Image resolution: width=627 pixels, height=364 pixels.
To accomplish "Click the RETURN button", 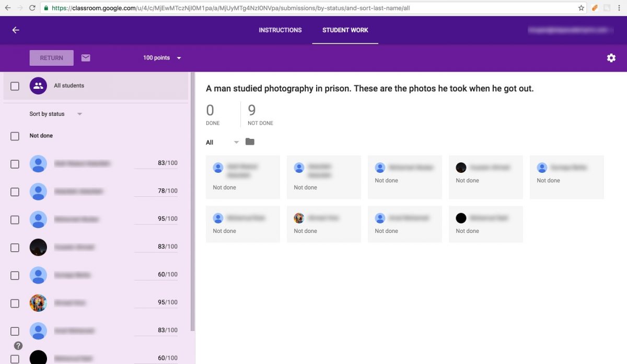I will [51, 57].
